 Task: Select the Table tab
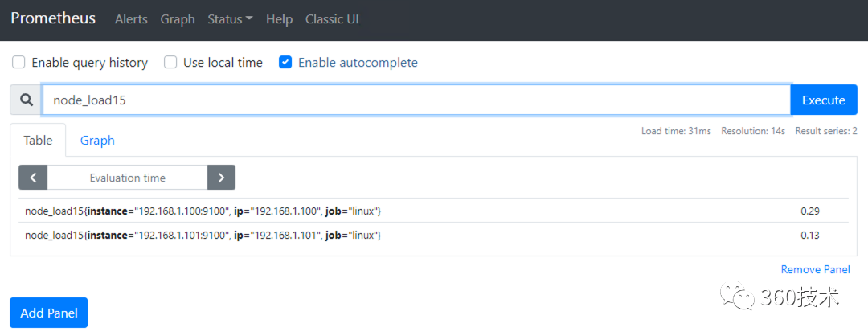pos(38,140)
